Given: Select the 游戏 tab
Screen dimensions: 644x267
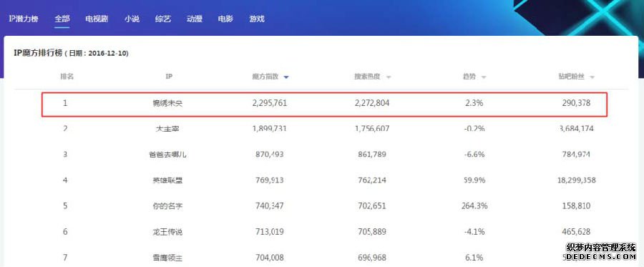Looking at the screenshot, I should coord(257,19).
